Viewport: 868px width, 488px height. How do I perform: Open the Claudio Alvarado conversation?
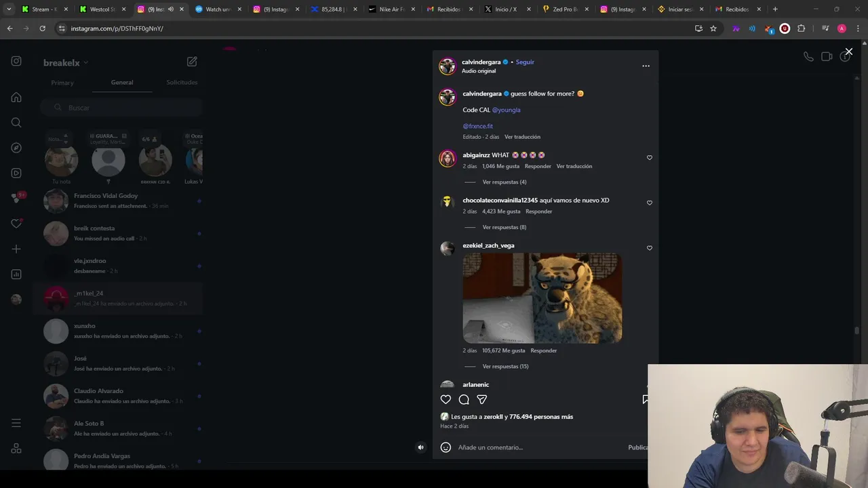click(x=119, y=396)
